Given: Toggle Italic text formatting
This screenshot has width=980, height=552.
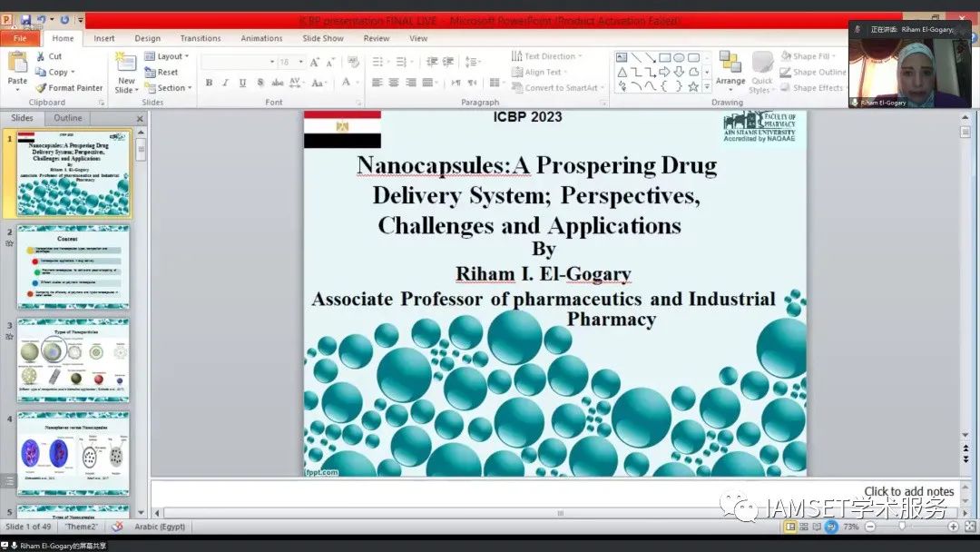Looking at the screenshot, I should pyautogui.click(x=226, y=83).
